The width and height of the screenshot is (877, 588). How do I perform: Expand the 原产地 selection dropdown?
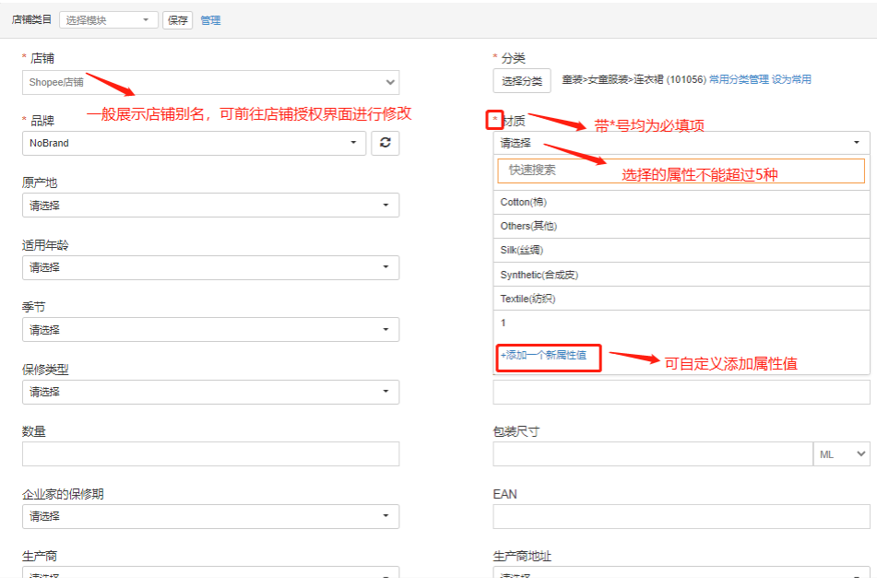tap(210, 205)
